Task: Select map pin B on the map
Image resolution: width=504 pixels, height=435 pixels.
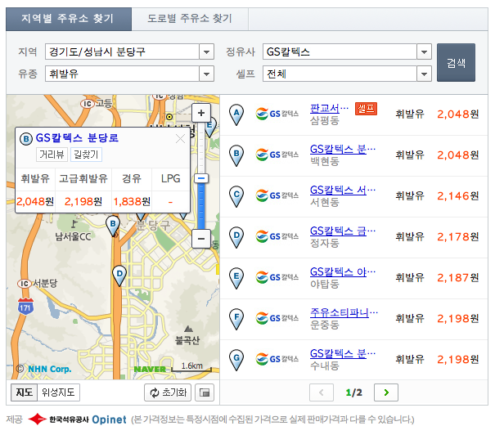Action: click(113, 226)
